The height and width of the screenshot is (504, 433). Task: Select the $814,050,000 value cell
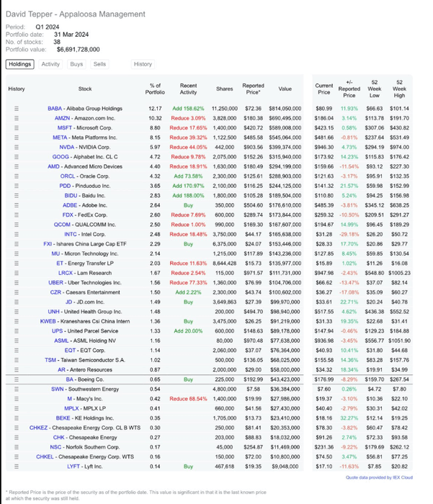click(285, 109)
